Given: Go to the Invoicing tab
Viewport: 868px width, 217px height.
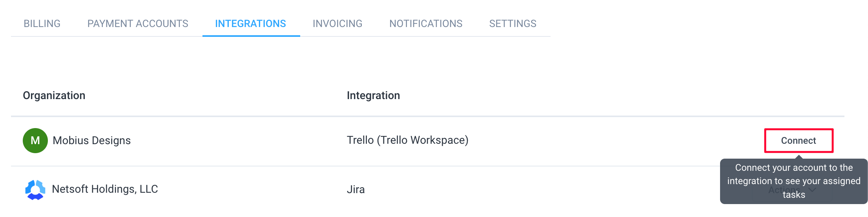Looking at the screenshot, I should click(337, 24).
